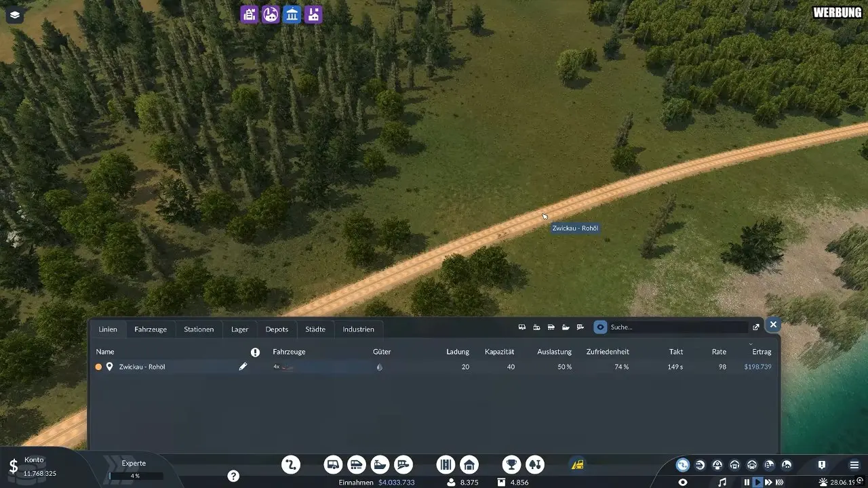Sort lines by Ertrag column

coord(762,352)
